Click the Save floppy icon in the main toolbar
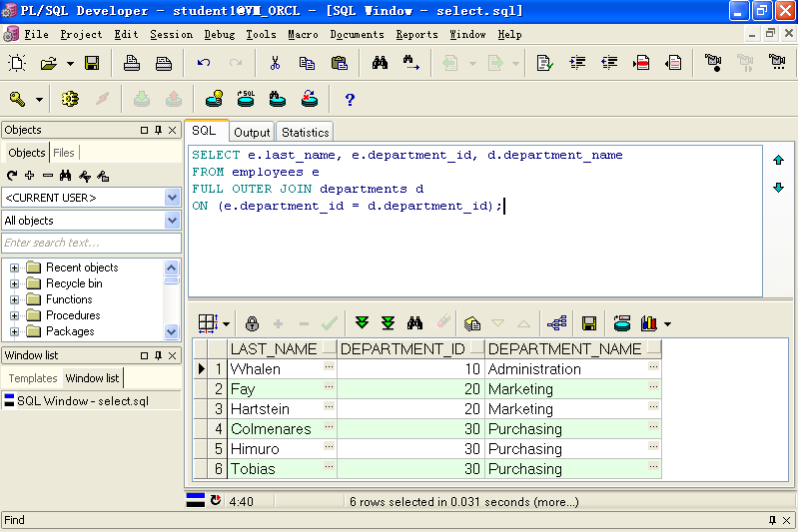Viewport: 798px width, 532px height. [x=92, y=64]
